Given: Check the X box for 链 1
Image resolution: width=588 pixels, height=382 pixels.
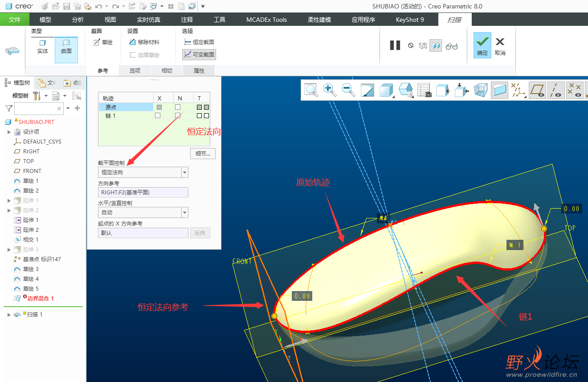Looking at the screenshot, I should point(158,115).
